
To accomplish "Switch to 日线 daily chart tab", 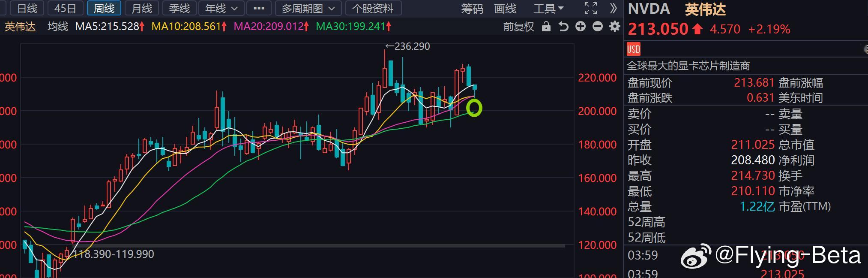I will 27,8.
